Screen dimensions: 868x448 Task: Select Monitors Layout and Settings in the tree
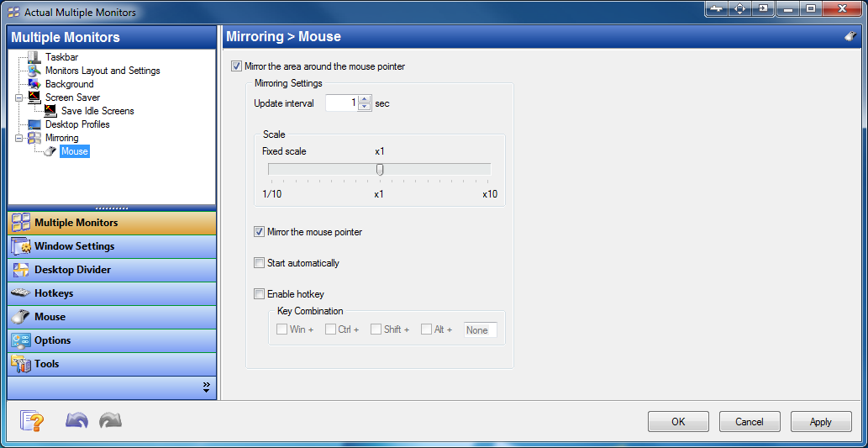point(103,71)
